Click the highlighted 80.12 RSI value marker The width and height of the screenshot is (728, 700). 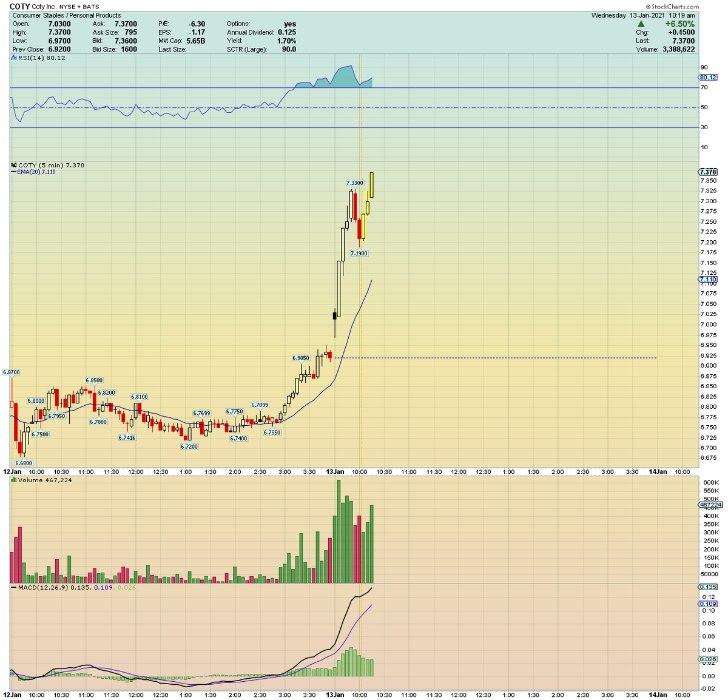[x=707, y=77]
